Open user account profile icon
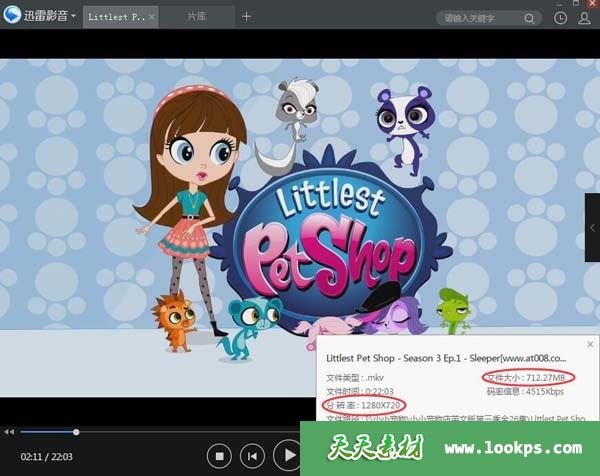600x476 pixels. pyautogui.click(x=584, y=18)
